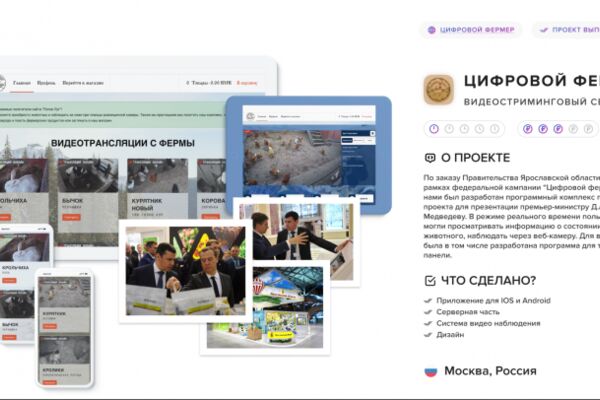The width and height of the screenshot is (600, 400).
Task: Click the Серверная часть list item
Action: (468, 312)
